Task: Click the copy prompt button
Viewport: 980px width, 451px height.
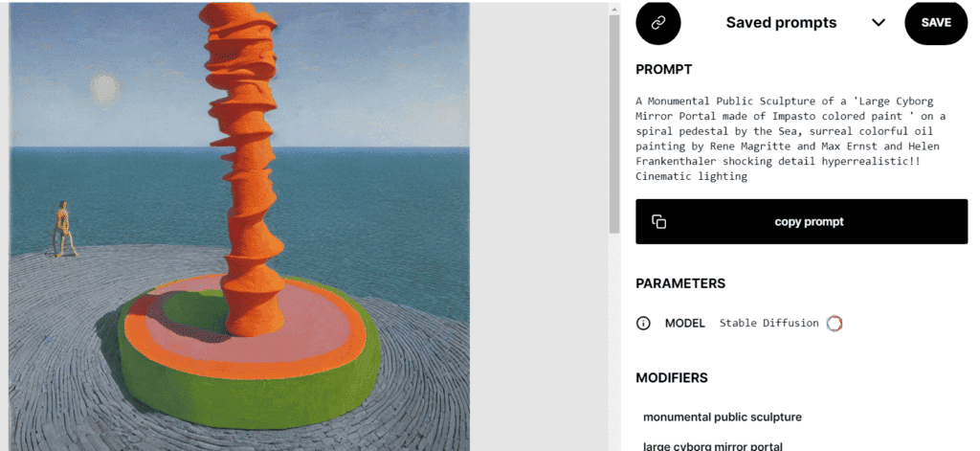Action: [x=801, y=221]
